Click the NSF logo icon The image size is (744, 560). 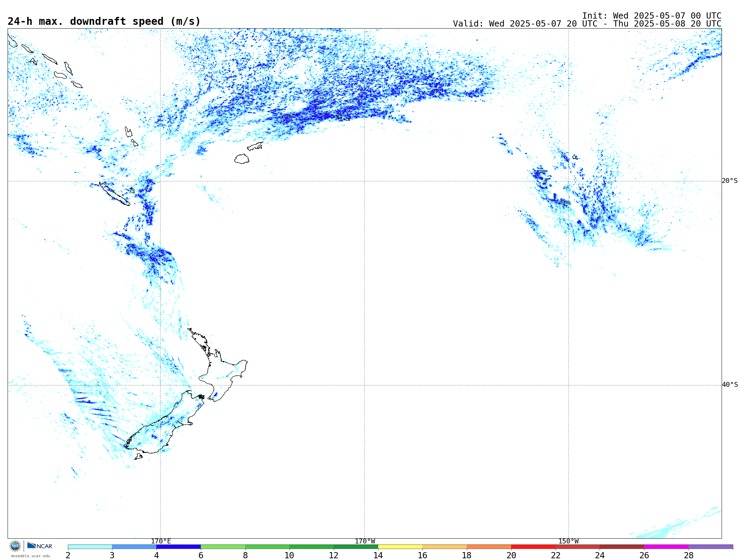point(15,546)
